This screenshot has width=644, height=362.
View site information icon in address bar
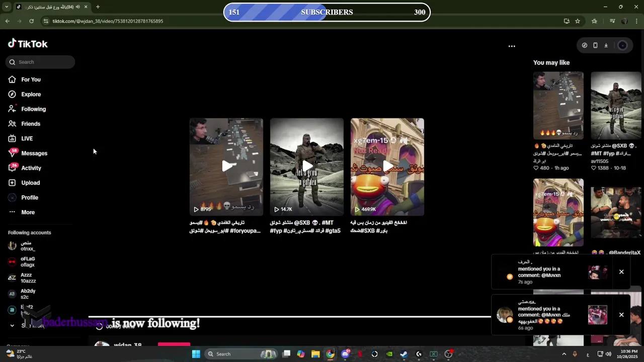coord(46,21)
